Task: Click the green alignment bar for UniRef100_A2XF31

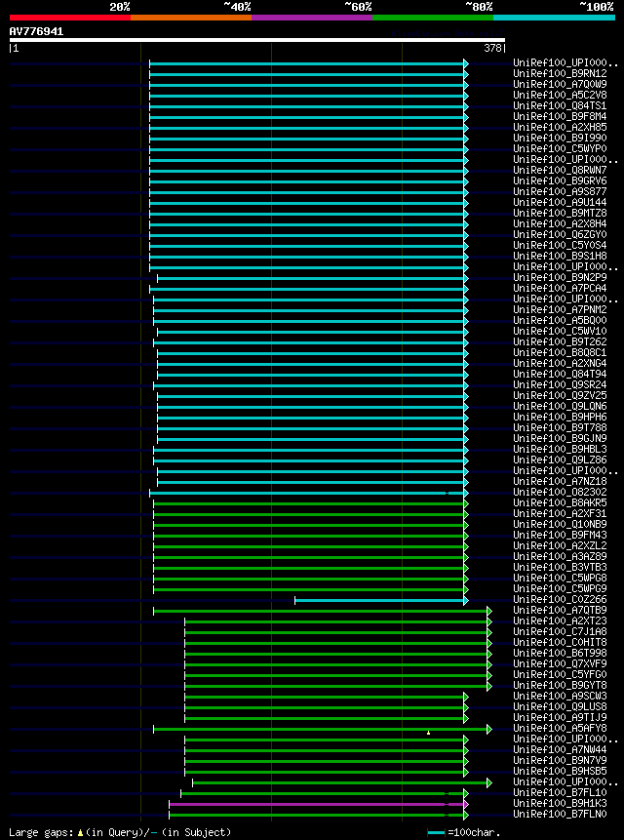Action: point(309,514)
